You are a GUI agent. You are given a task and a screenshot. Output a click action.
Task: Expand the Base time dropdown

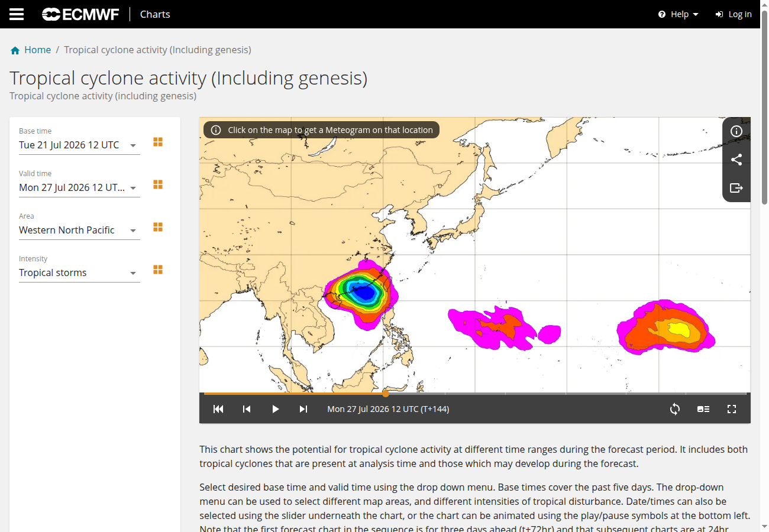pos(79,145)
